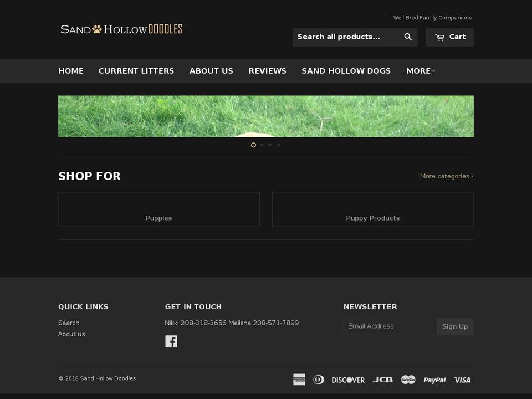Select the fourth slideshow dot

pos(279,145)
